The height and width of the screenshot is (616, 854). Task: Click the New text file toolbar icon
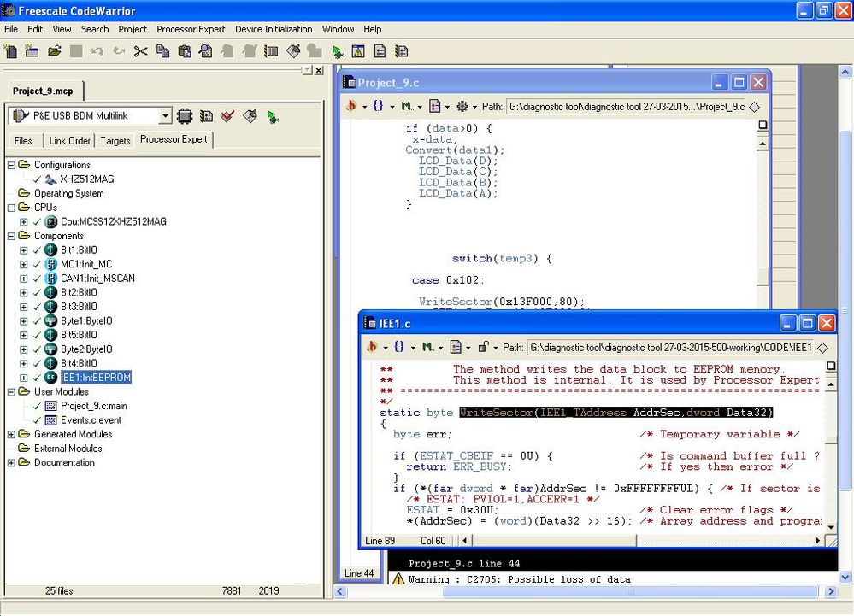(10, 52)
